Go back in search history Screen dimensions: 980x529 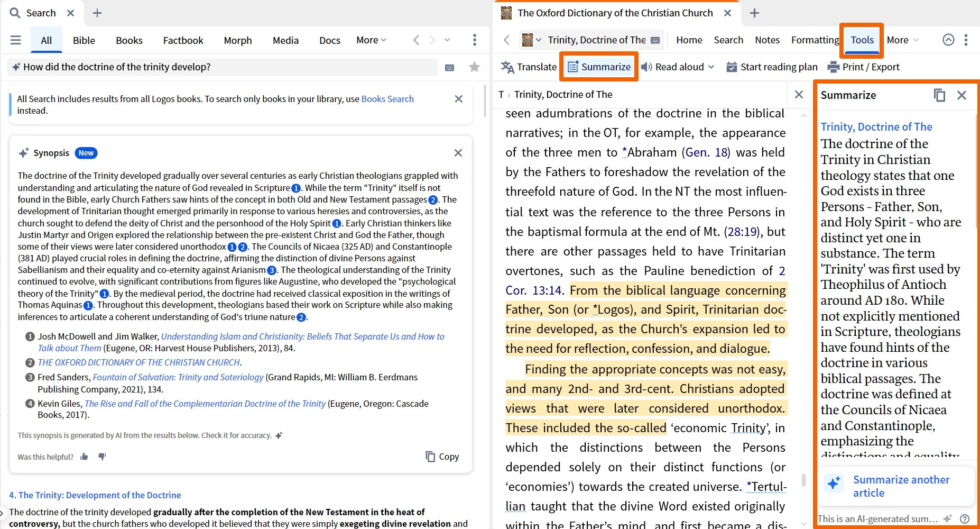417,40
